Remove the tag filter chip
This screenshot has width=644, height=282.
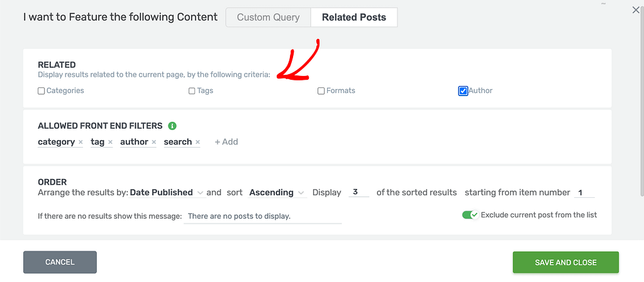coord(110,142)
